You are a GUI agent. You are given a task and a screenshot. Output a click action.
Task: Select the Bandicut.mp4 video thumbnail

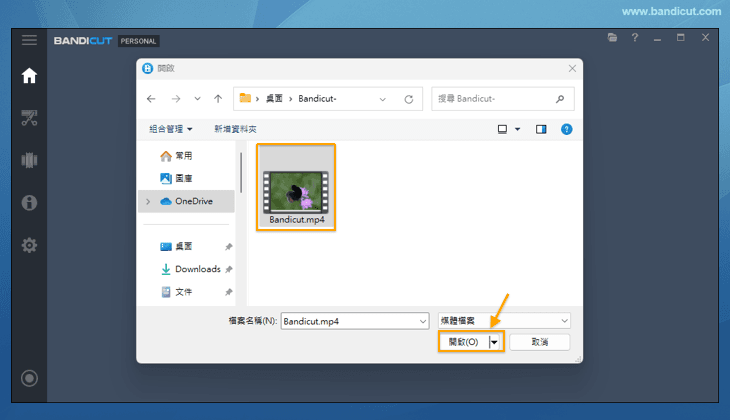pos(296,189)
